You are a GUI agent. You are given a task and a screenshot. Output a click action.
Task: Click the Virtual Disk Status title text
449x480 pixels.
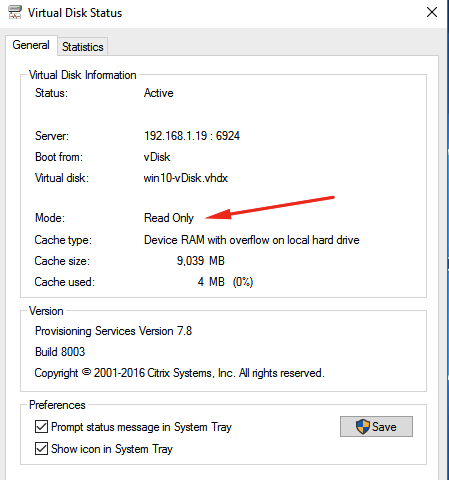point(75,13)
